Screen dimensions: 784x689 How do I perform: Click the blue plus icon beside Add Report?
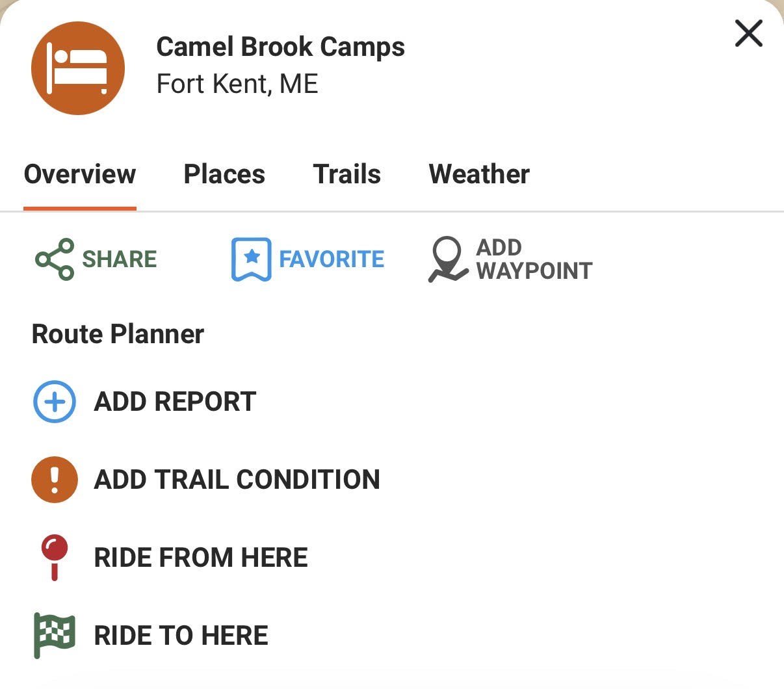54,401
